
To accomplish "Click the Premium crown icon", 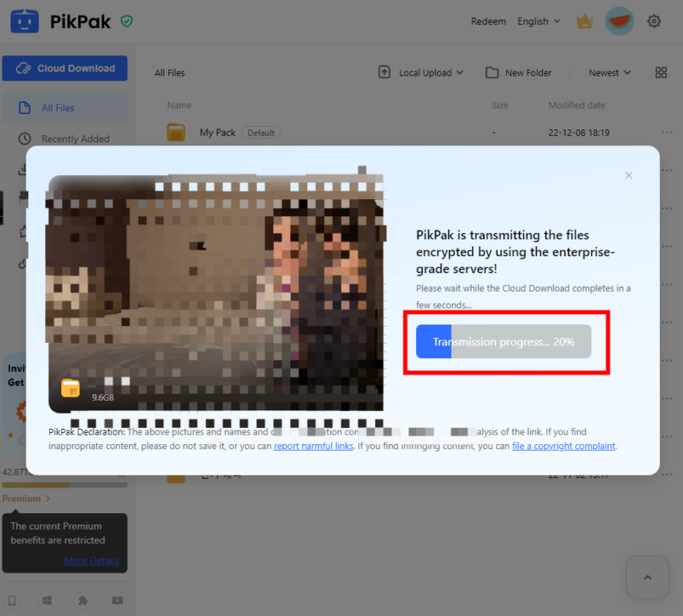I will click(584, 21).
